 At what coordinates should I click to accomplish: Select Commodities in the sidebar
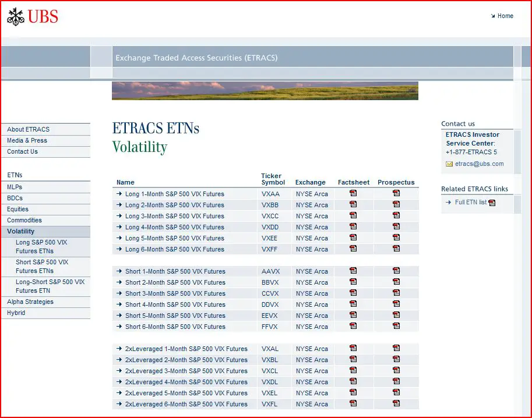(x=46, y=221)
